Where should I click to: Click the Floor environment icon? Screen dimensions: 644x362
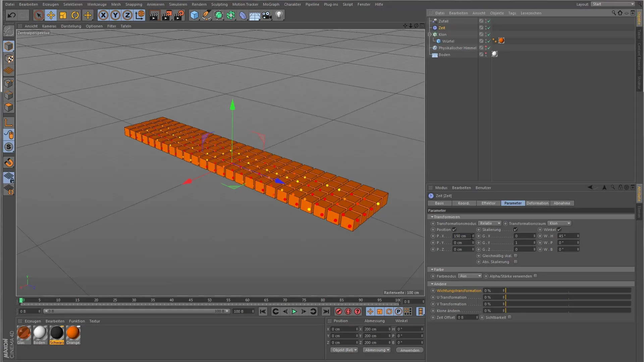point(255,15)
